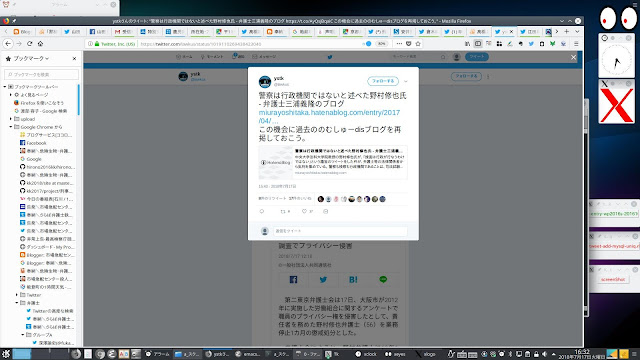Click the Twitter search box
The height and width of the screenshot is (360, 640).
click(x=418, y=57)
